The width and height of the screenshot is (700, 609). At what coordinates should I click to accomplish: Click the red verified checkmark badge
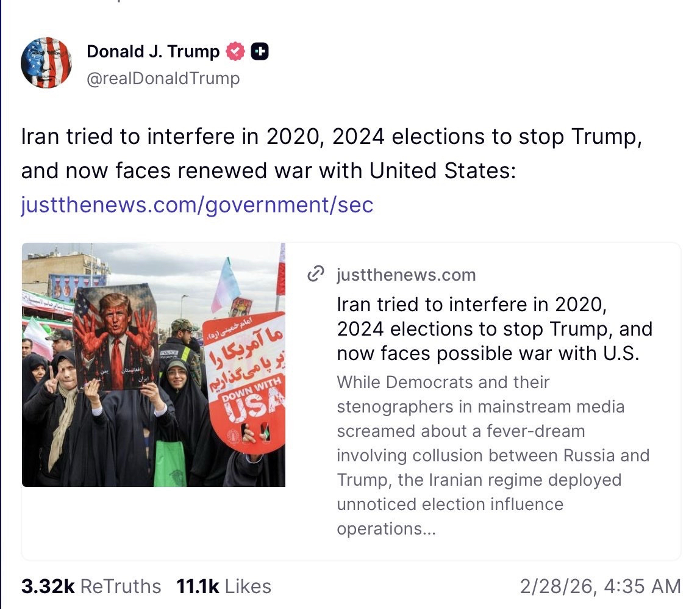235,52
